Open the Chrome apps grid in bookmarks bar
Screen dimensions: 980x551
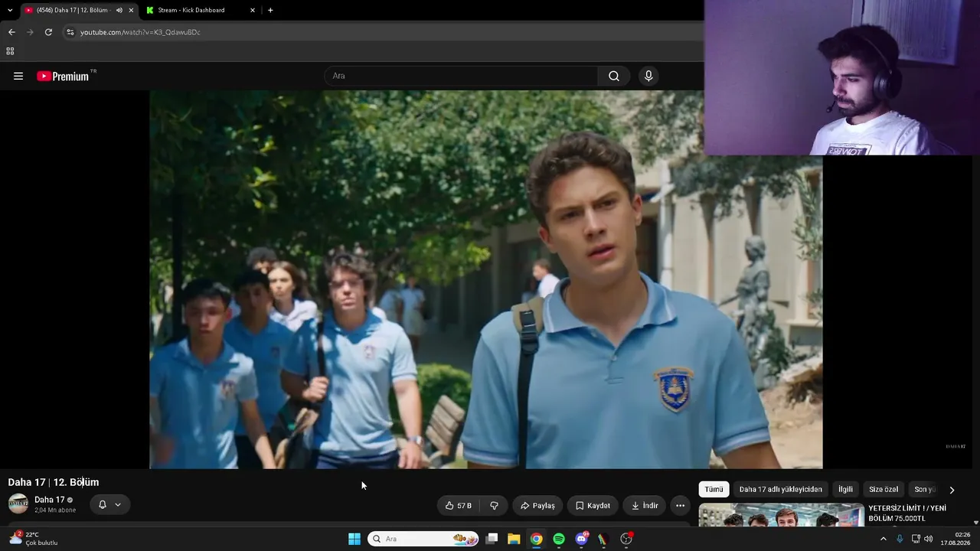(x=10, y=51)
